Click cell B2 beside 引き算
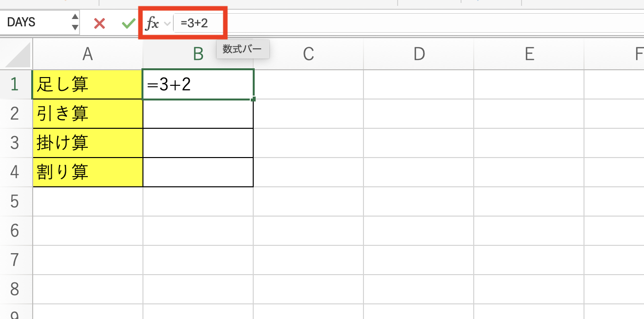This screenshot has width=644, height=319. click(x=198, y=113)
